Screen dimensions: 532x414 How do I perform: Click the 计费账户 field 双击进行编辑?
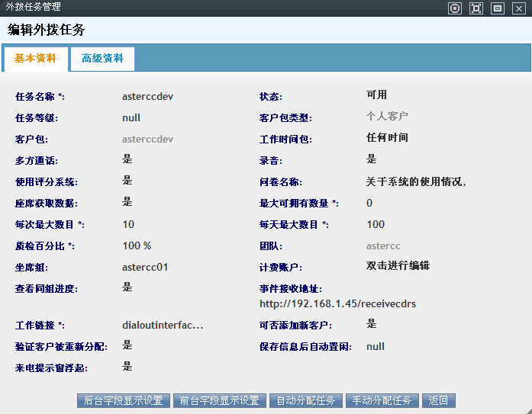coord(398,266)
